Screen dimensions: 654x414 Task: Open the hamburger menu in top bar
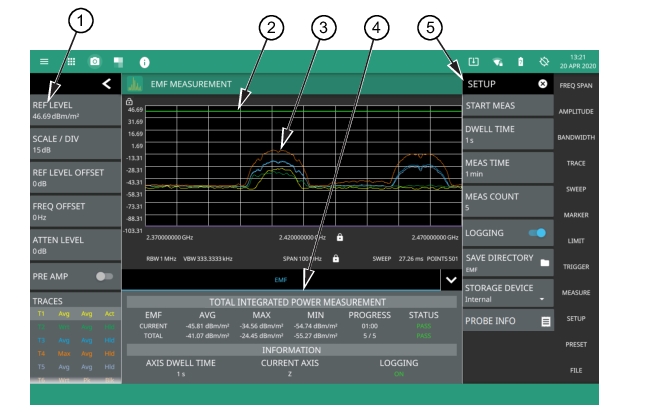tap(44, 62)
